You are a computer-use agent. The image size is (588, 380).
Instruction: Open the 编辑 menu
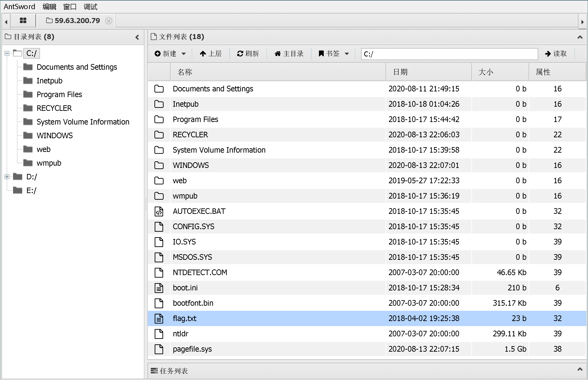pos(49,7)
